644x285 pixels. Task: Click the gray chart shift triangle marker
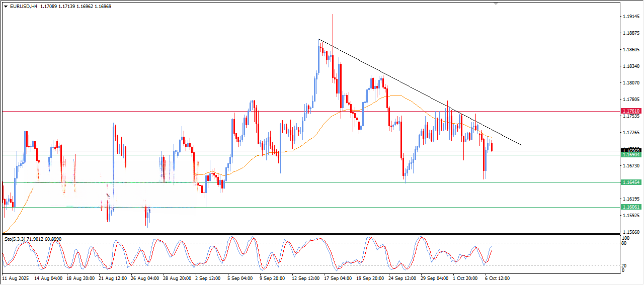click(x=496, y=4)
